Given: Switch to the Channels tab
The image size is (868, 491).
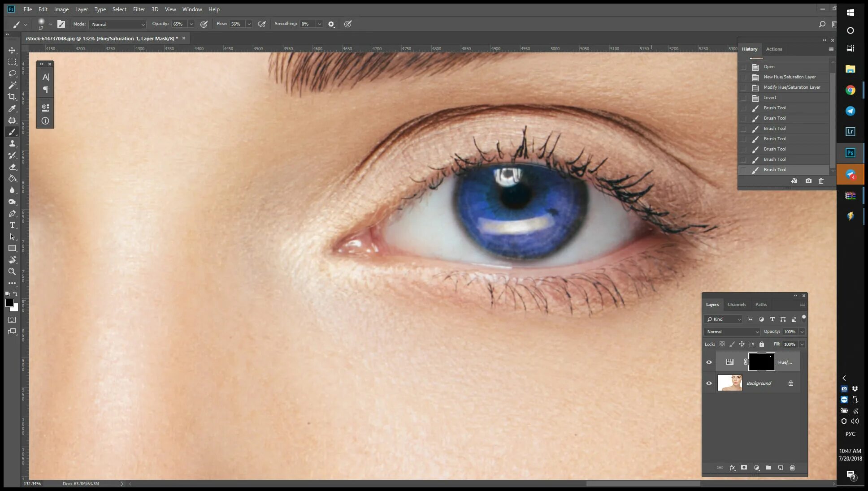Looking at the screenshot, I should [736, 305].
